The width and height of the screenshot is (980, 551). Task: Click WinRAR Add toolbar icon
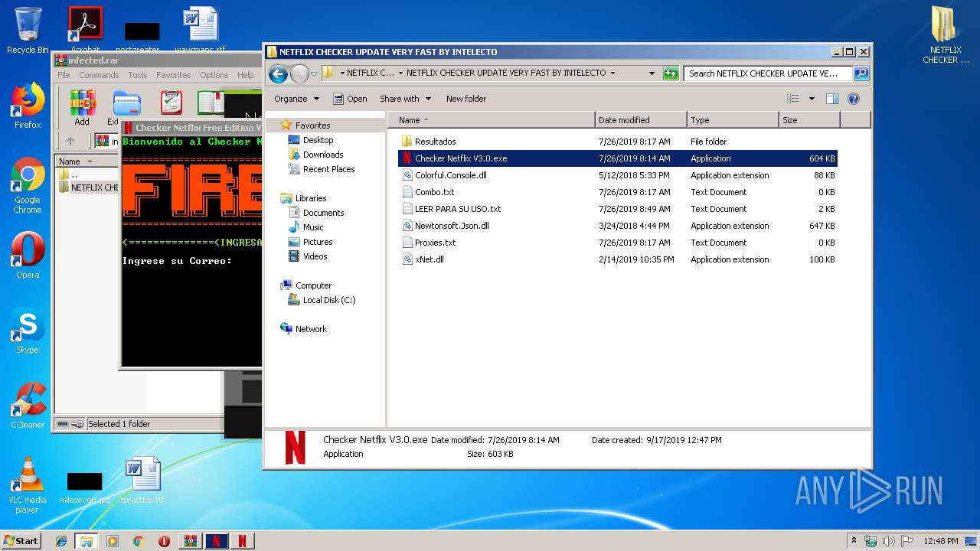tap(82, 107)
